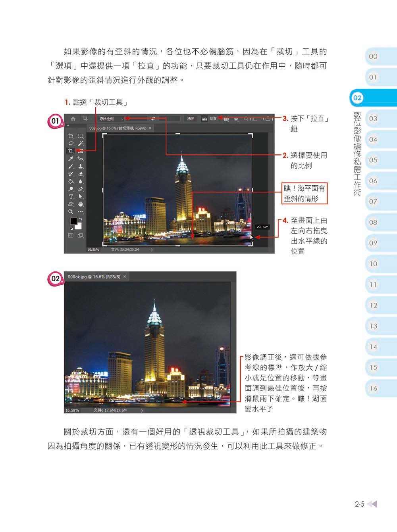The height and width of the screenshot is (532, 397).
Task: Open the 原始比例 ratio dropdown
Action: pos(111,119)
